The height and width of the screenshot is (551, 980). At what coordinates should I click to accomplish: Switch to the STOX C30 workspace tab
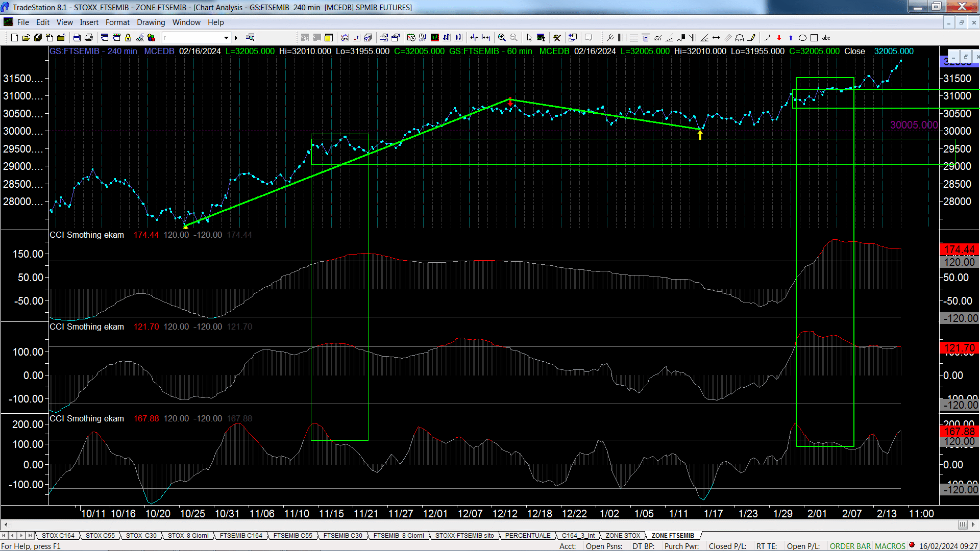coord(141,535)
